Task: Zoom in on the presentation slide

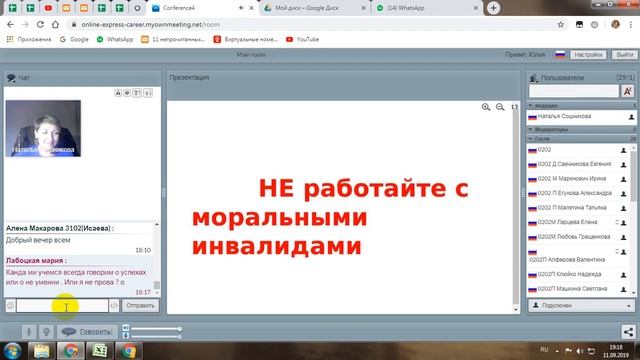Action: [486, 107]
